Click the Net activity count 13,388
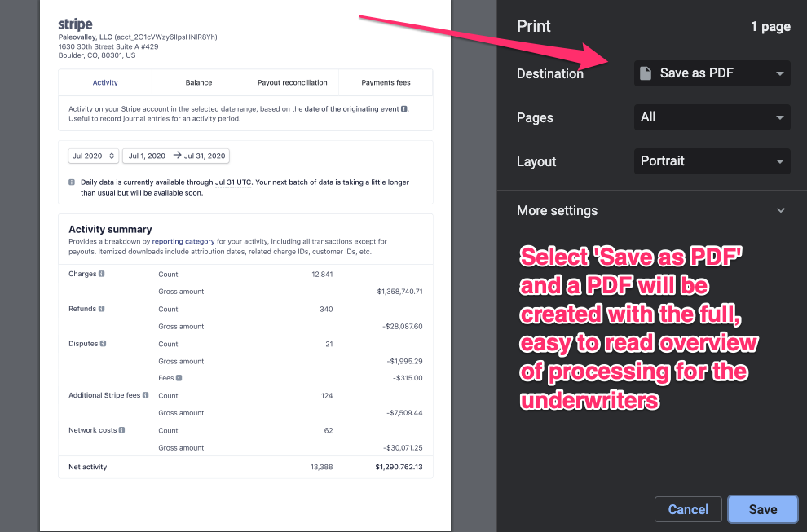807x532 pixels. pyautogui.click(x=322, y=467)
